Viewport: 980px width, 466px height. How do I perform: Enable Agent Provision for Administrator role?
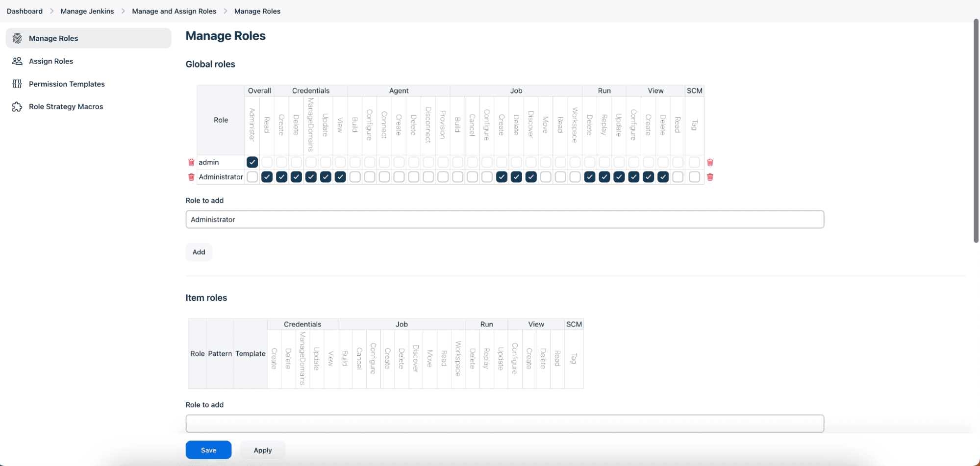[443, 177]
